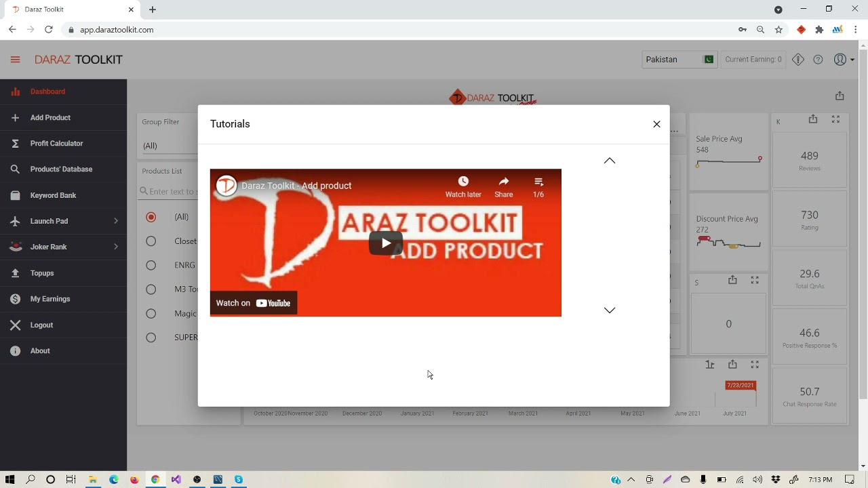Click the share icon on S panel
868x488 pixels.
tap(732, 280)
